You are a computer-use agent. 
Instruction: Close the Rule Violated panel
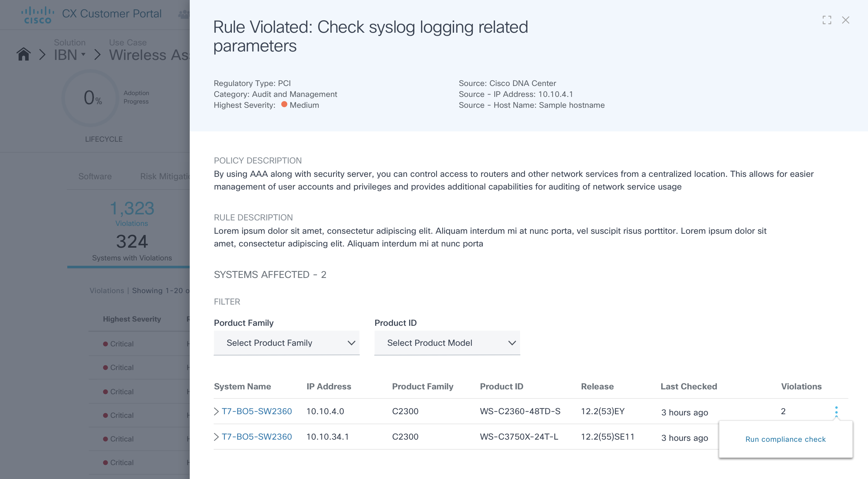point(846,20)
